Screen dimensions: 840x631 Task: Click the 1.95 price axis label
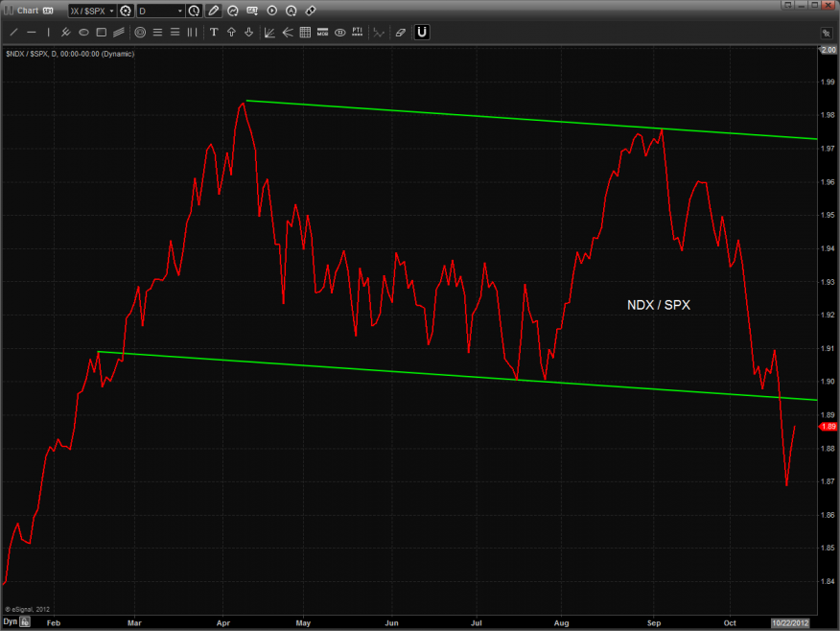click(x=828, y=215)
